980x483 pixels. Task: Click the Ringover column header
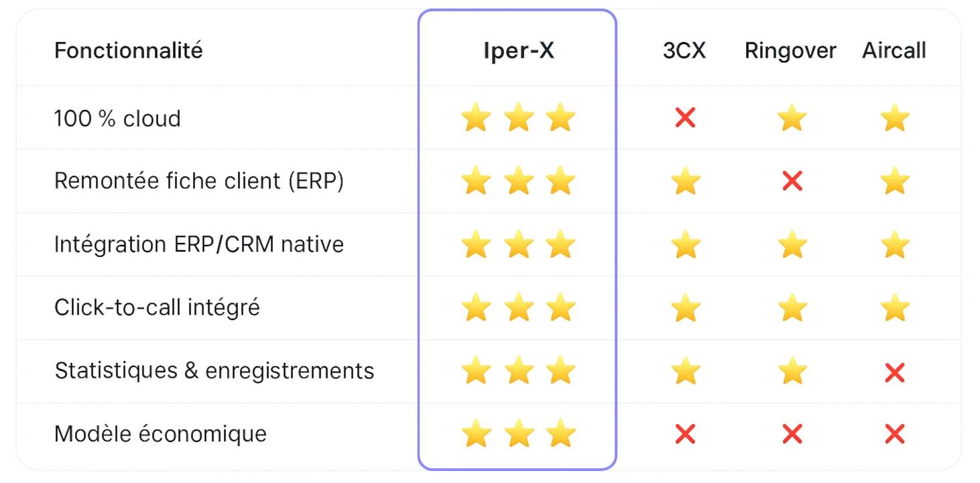[x=790, y=51]
